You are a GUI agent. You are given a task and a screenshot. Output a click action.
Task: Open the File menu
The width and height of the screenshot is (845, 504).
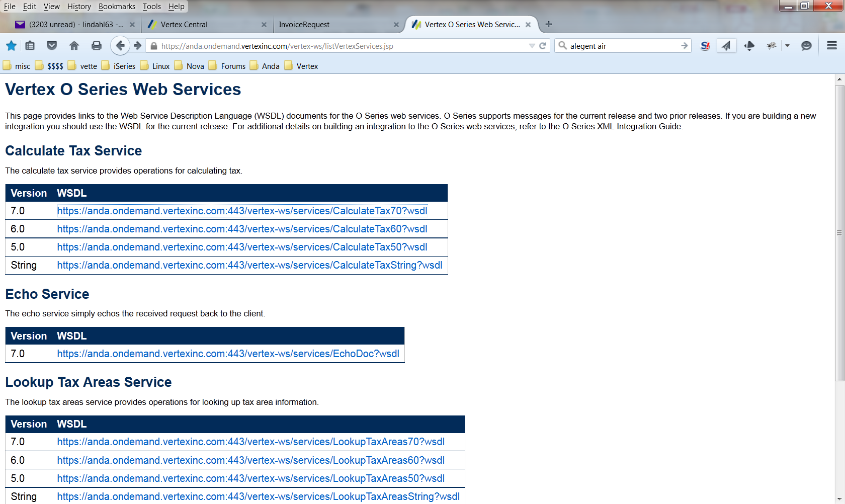point(10,7)
